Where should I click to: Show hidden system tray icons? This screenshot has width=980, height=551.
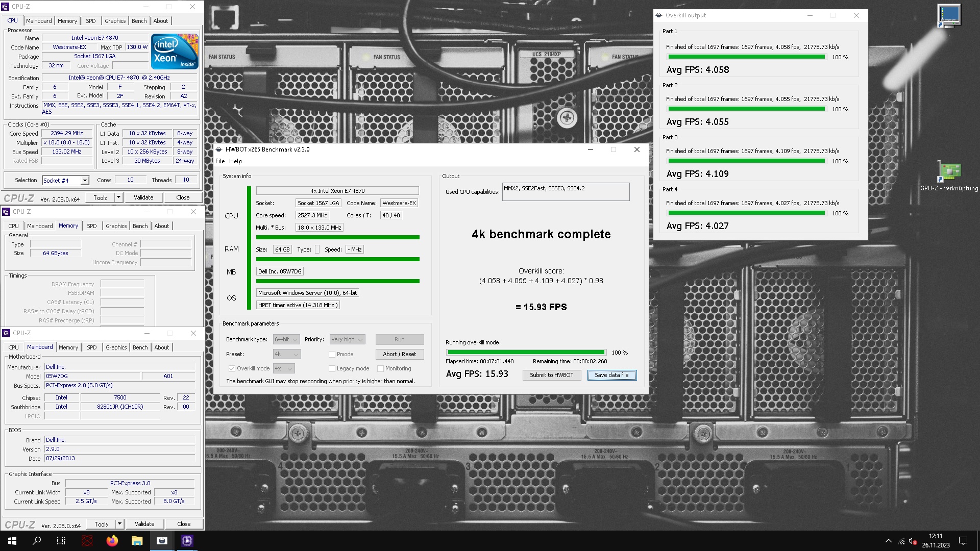[x=889, y=541]
